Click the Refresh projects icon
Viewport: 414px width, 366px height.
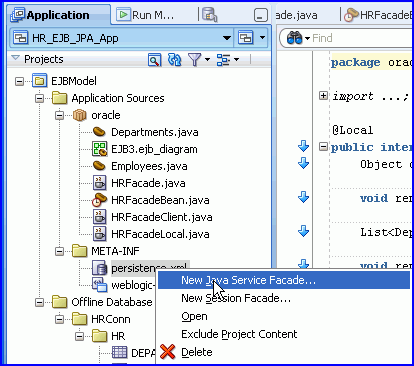(x=174, y=60)
